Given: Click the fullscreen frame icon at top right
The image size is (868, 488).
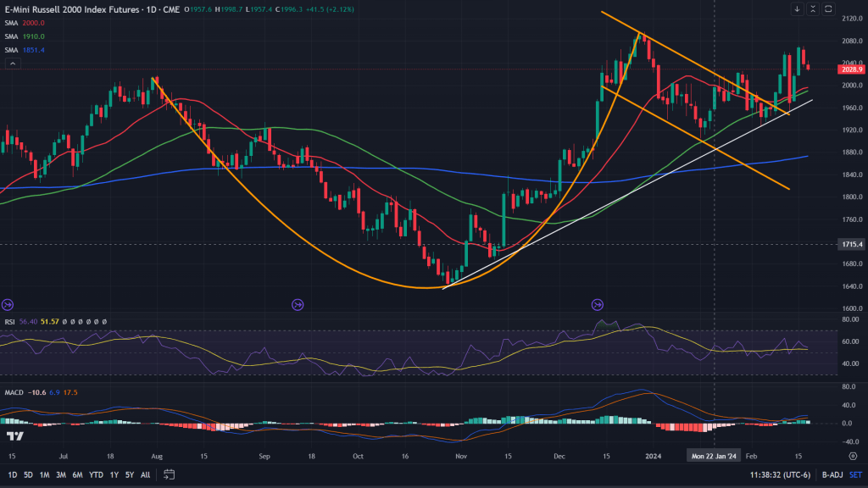Looking at the screenshot, I should tap(827, 9).
